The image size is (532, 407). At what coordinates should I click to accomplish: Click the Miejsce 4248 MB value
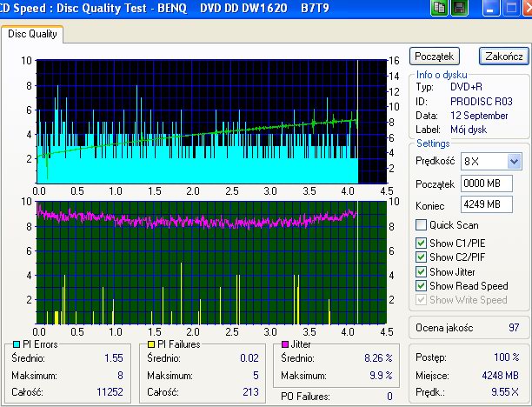click(500, 376)
